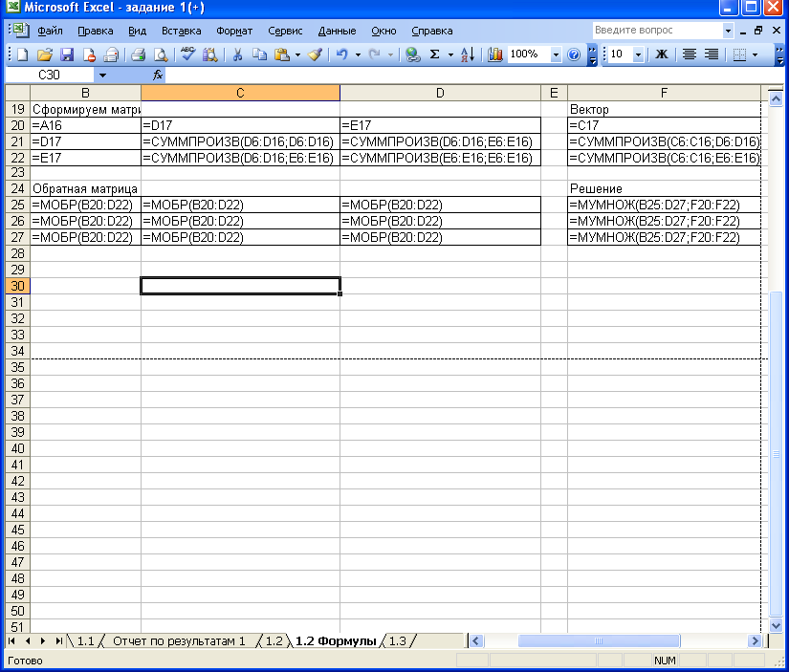Open the Справка menu
Viewport: 789px width, 672px height.
(x=431, y=31)
